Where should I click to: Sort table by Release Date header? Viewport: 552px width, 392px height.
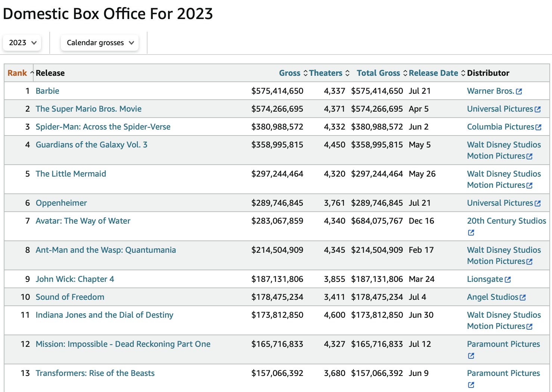(x=433, y=73)
